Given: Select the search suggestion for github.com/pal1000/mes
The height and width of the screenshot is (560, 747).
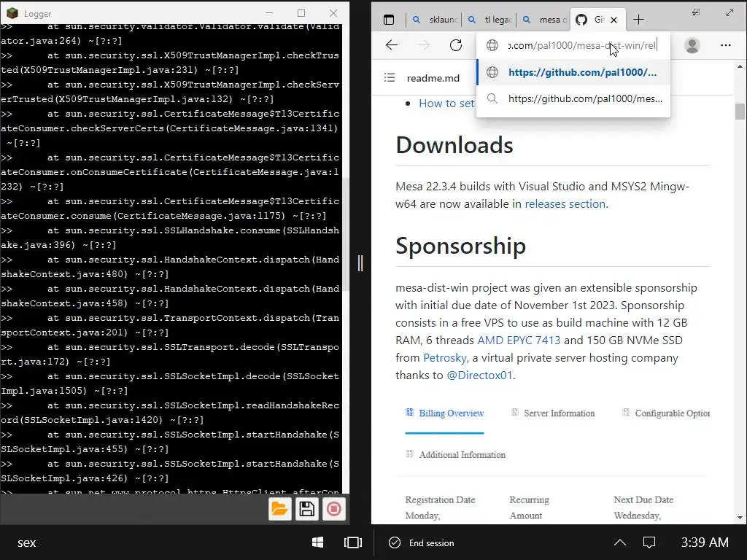Looking at the screenshot, I should point(573,98).
